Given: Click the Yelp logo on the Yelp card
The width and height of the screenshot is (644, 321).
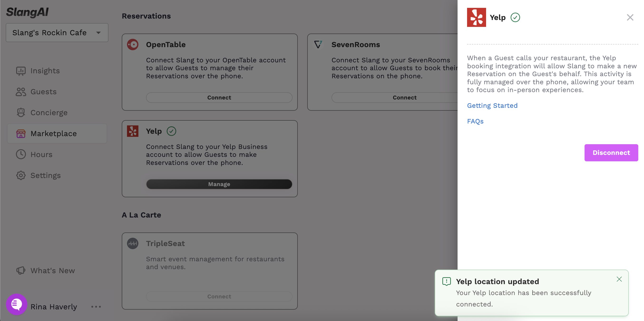Looking at the screenshot, I should tap(133, 131).
